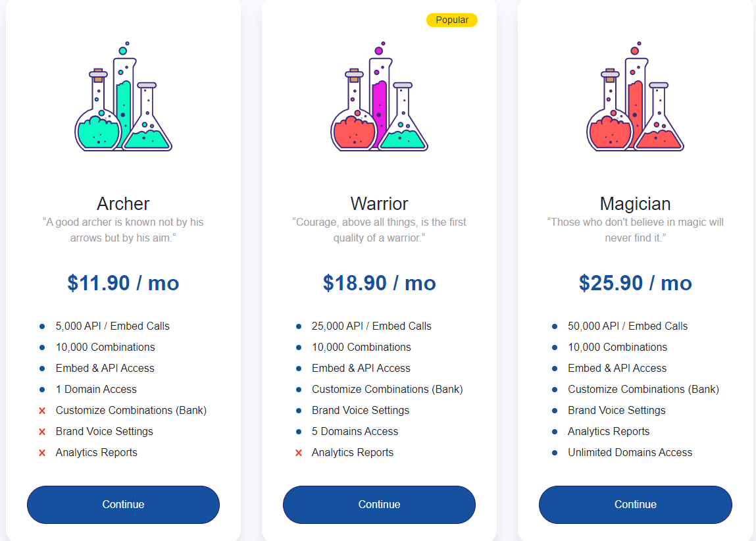Select the Archer plan title
This screenshot has height=541, width=756.
click(x=123, y=203)
